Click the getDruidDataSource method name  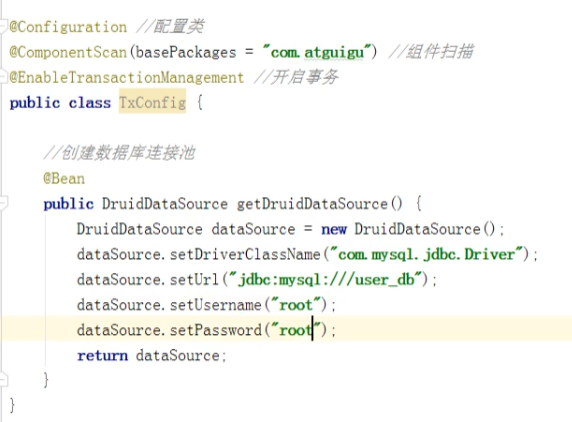point(312,204)
